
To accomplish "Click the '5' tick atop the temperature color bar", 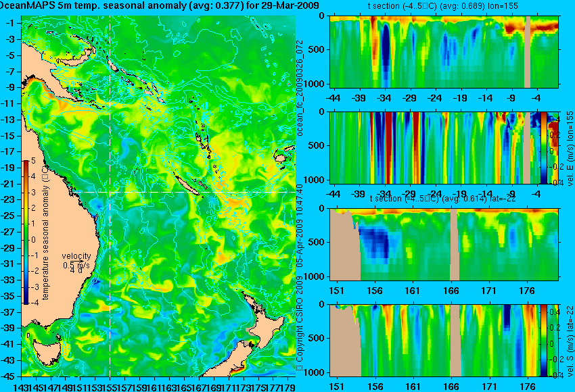I will tap(33, 160).
